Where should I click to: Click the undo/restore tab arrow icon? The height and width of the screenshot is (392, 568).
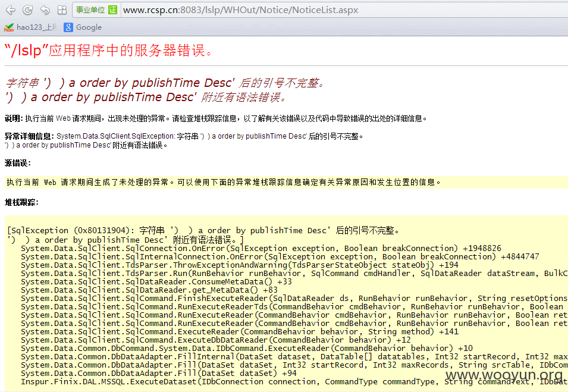(x=45, y=10)
